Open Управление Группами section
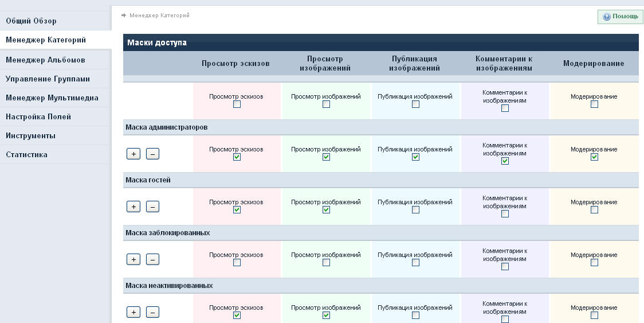644x323 pixels. click(x=48, y=79)
